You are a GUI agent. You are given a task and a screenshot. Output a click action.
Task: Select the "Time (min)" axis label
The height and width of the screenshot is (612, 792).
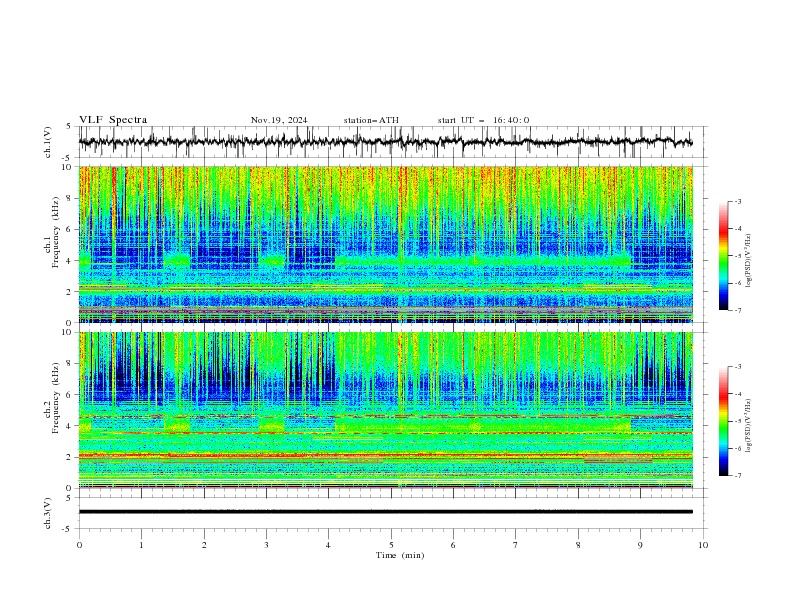(x=400, y=555)
